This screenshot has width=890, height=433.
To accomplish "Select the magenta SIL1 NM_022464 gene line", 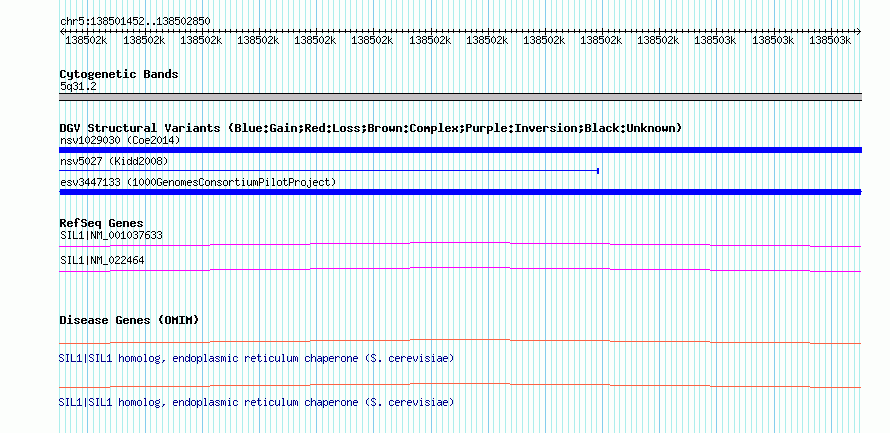I will (460, 270).
